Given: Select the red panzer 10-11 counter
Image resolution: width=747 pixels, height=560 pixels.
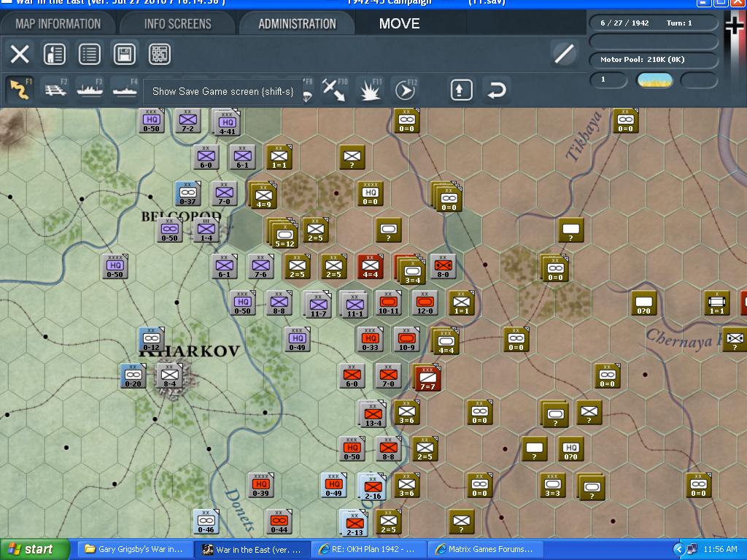Looking at the screenshot, I should pyautogui.click(x=388, y=303).
